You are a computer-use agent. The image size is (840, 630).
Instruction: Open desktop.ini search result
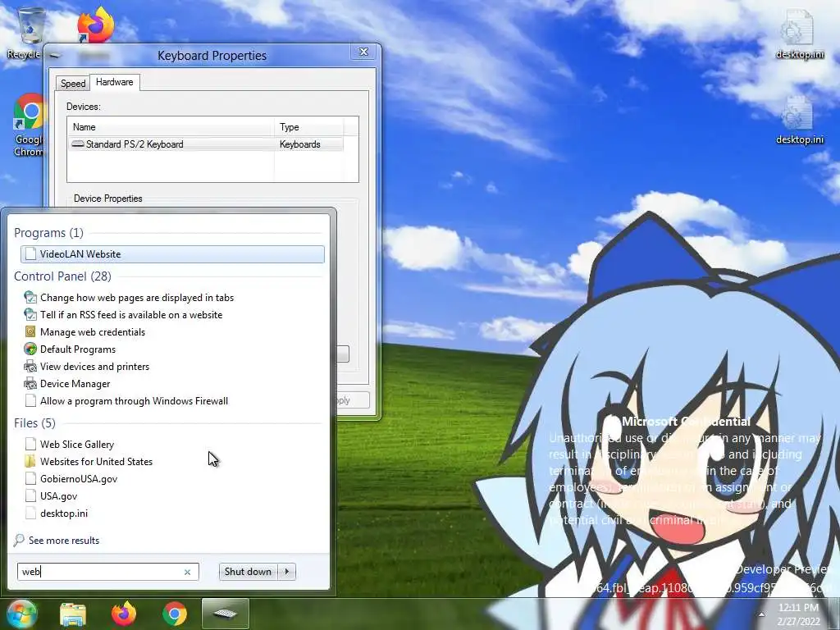coord(64,514)
